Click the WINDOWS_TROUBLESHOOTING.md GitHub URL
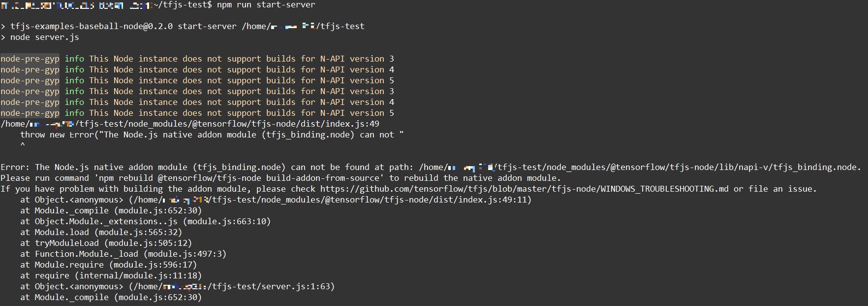868x306 pixels. [524, 189]
